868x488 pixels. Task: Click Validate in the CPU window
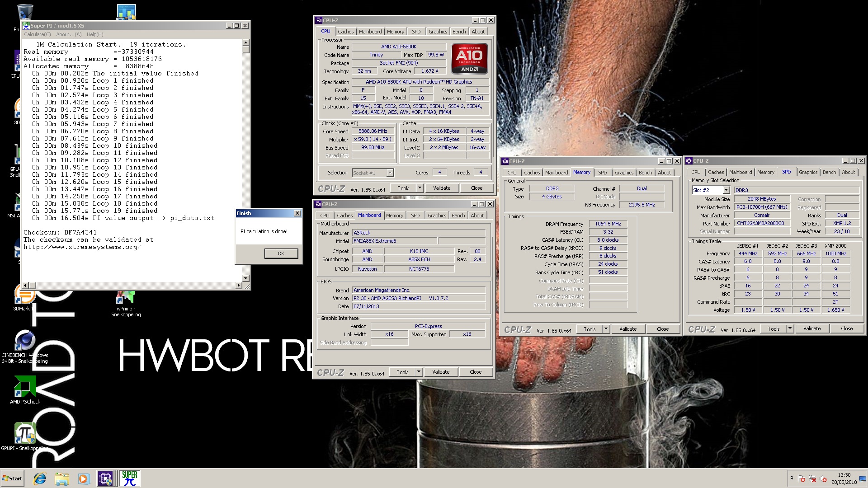[442, 188]
